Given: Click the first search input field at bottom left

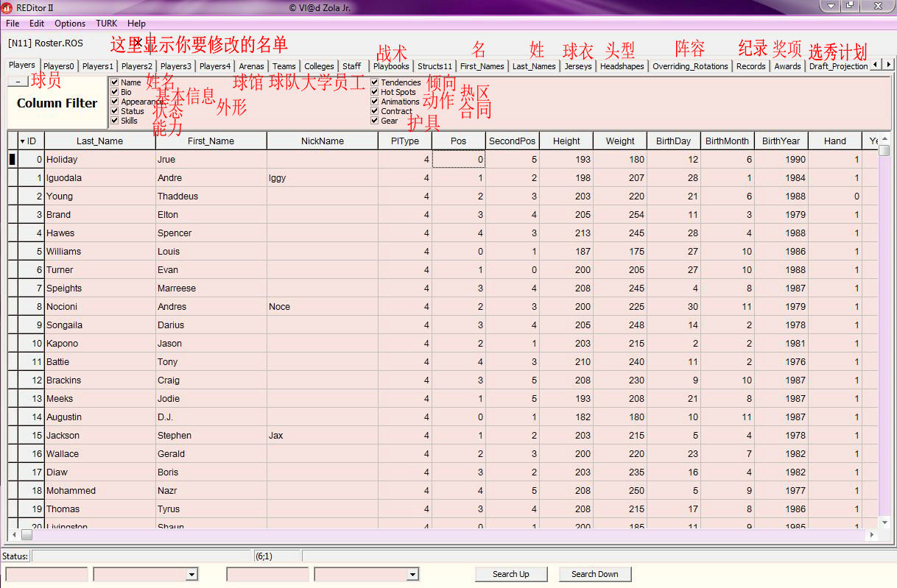Looking at the screenshot, I should point(46,574).
